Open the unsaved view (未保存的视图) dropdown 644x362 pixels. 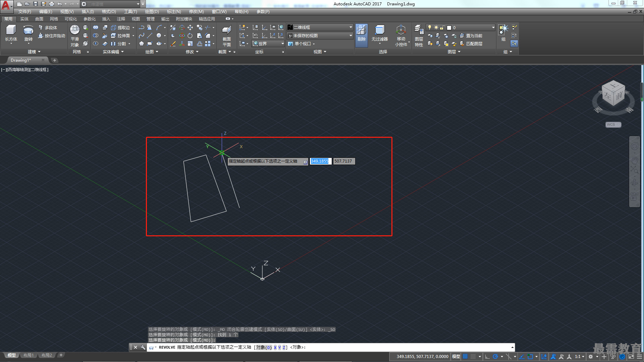click(320, 36)
